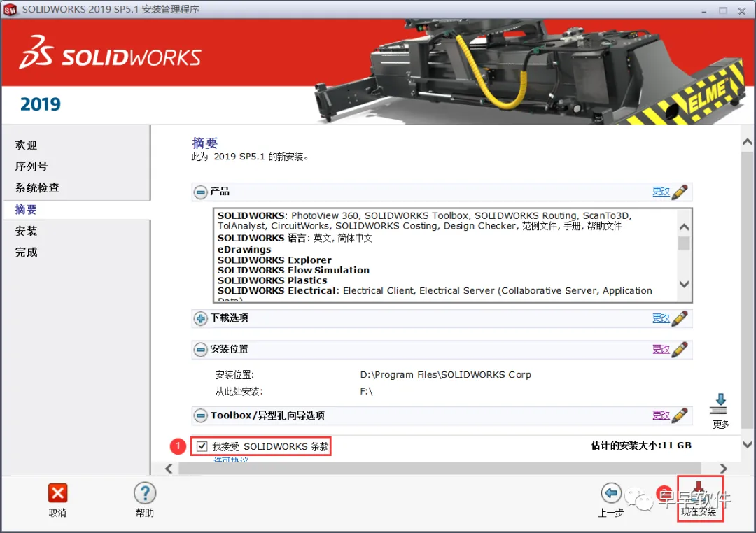Click the 'F:\' install source value
This screenshot has height=533, width=756.
click(366, 391)
